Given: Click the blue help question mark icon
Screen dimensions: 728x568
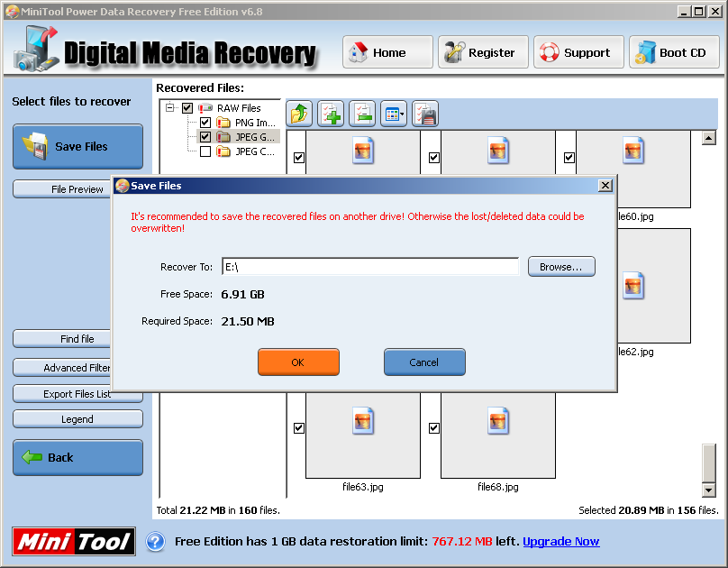Looking at the screenshot, I should tap(156, 542).
